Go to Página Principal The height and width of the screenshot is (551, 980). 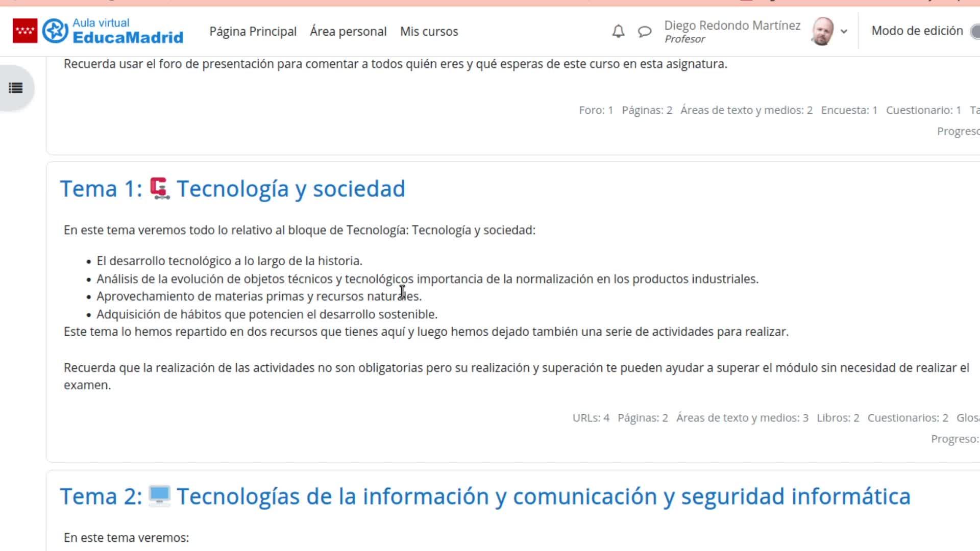[x=253, y=32]
